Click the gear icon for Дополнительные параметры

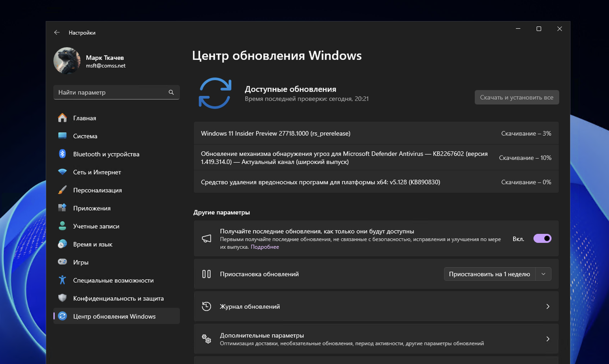click(207, 338)
